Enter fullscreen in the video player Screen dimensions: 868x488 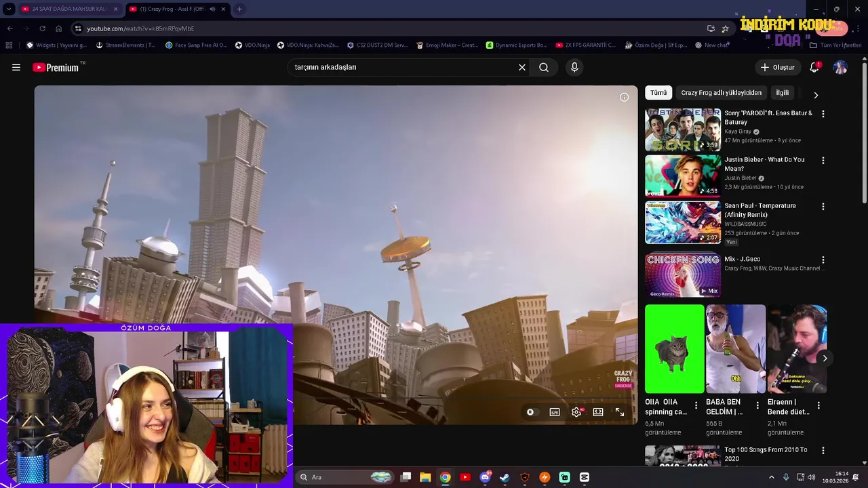pyautogui.click(x=620, y=412)
